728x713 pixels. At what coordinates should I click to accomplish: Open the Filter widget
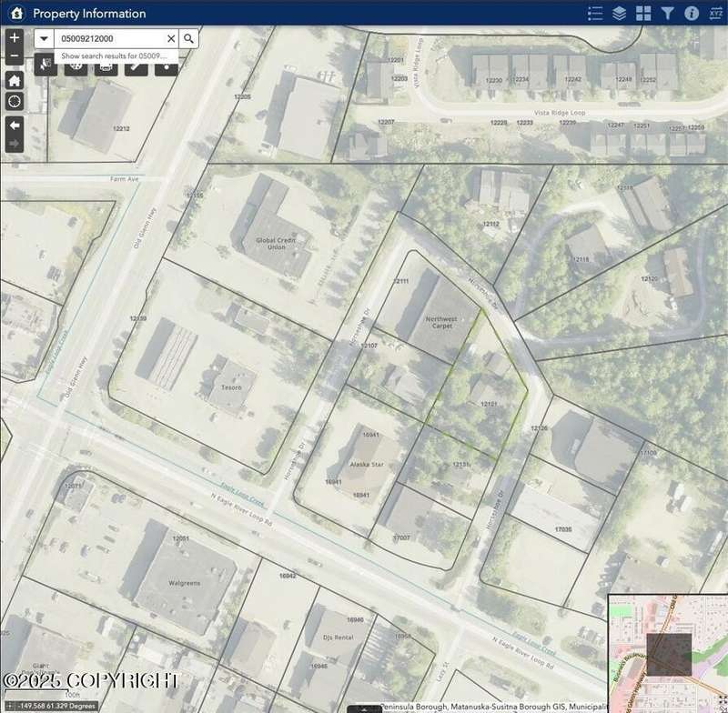tap(668, 13)
